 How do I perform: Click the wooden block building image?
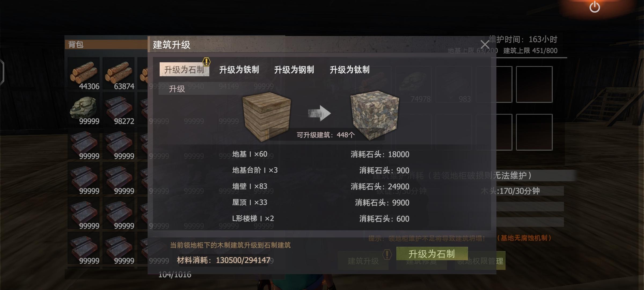(x=266, y=115)
